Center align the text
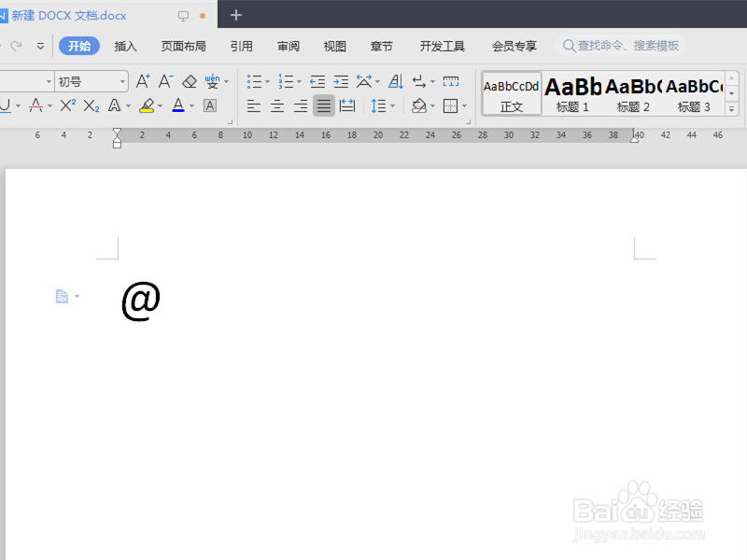 click(x=276, y=105)
